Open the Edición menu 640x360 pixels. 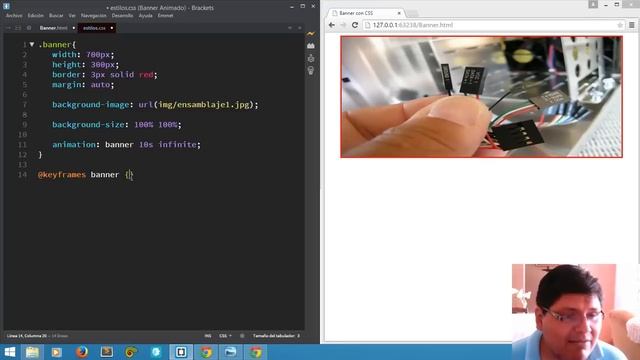click(x=36, y=16)
